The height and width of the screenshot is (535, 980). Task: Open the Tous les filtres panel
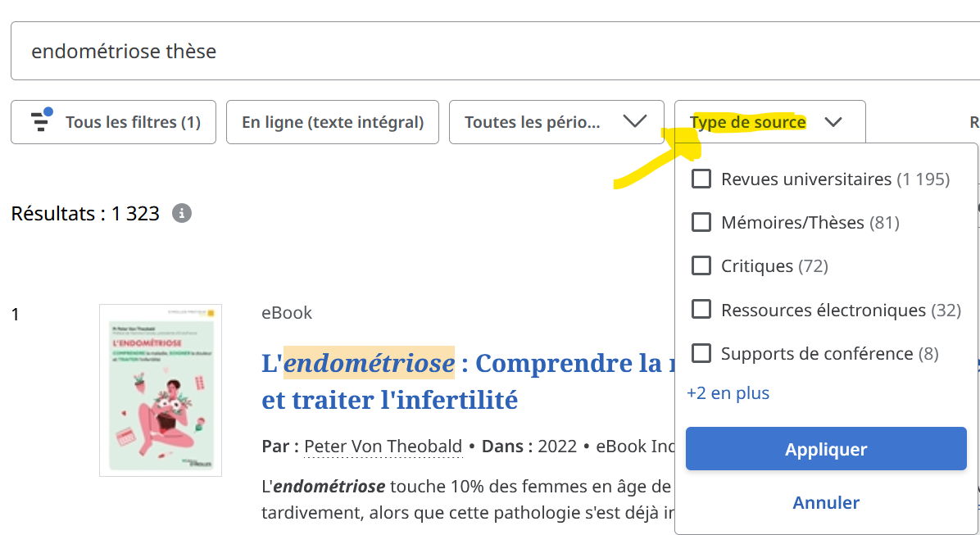click(x=113, y=122)
